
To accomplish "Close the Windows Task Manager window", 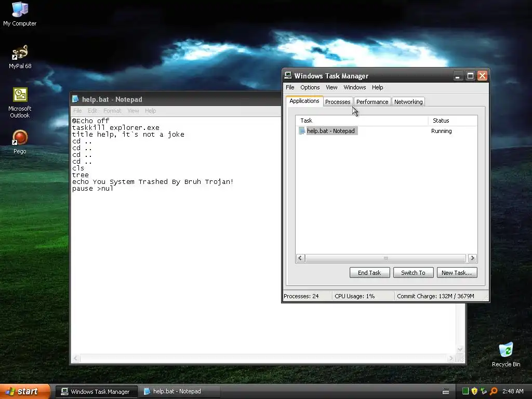I will tap(482, 75).
